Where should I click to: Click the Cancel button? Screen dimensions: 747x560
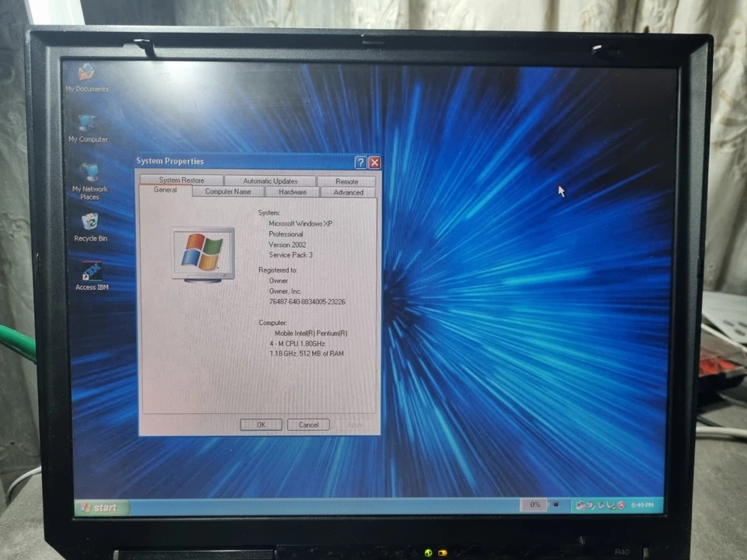point(308,425)
